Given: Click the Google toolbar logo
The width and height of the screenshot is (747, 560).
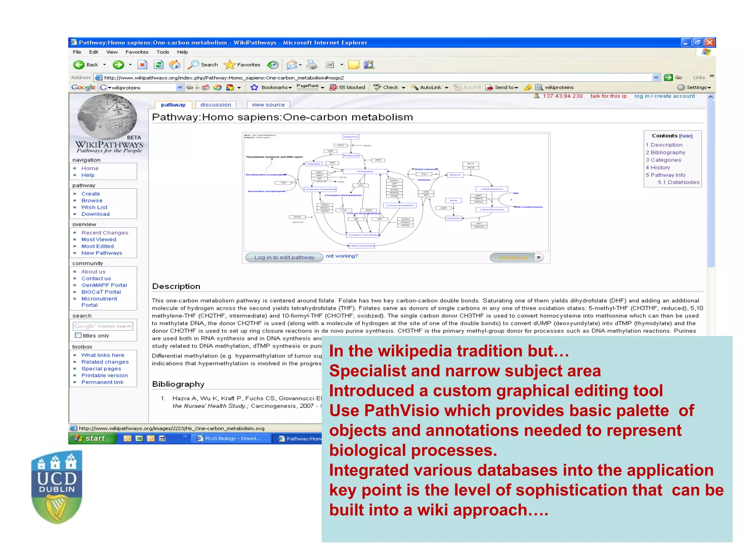Looking at the screenshot, I should [84, 87].
